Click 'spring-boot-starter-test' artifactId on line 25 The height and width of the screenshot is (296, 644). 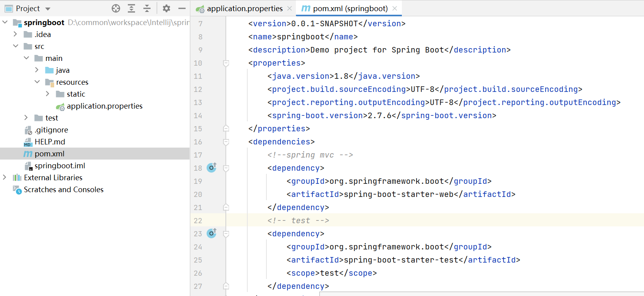pyautogui.click(x=401, y=260)
